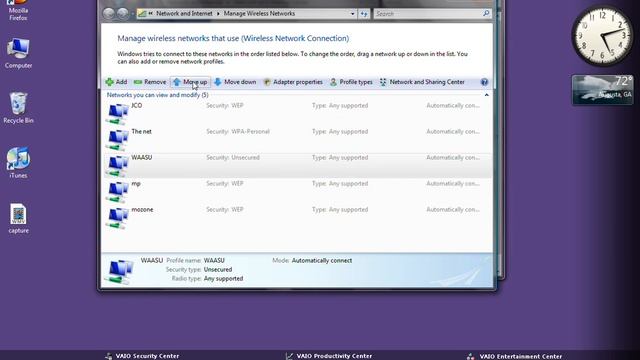Click the Refresh button beside address bar
The width and height of the screenshot is (640, 360).
coord(364,14)
